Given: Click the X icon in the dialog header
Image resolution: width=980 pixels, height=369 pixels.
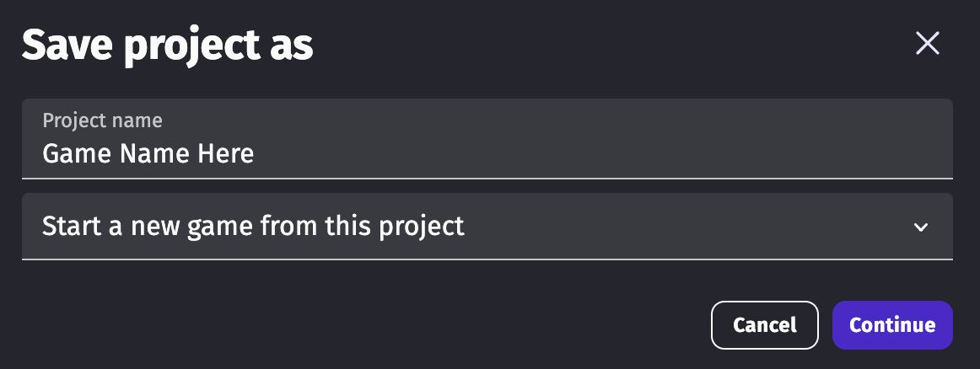Looking at the screenshot, I should click(x=927, y=44).
